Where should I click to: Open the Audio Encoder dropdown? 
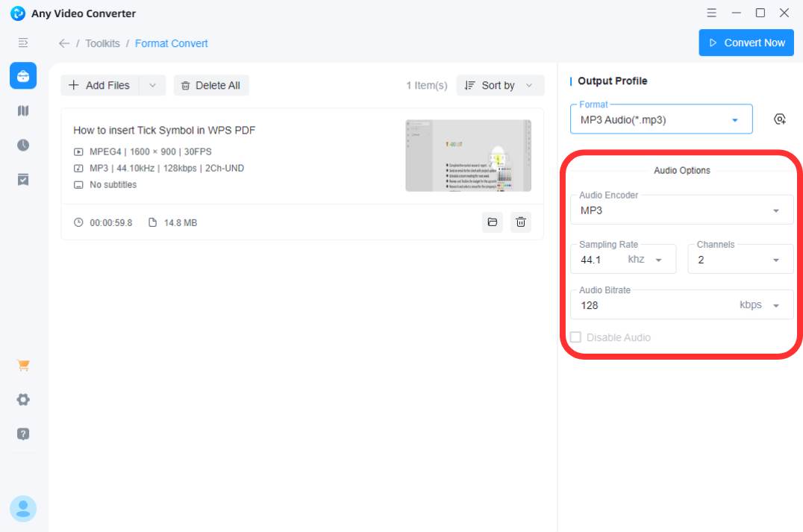point(681,210)
